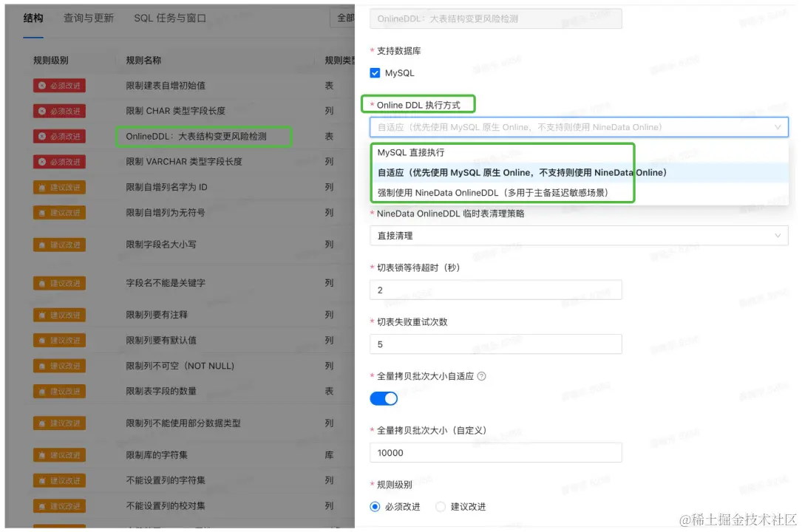
Task: Toggle 全量拷贝批次大小自适应 switch
Action: [x=384, y=398]
